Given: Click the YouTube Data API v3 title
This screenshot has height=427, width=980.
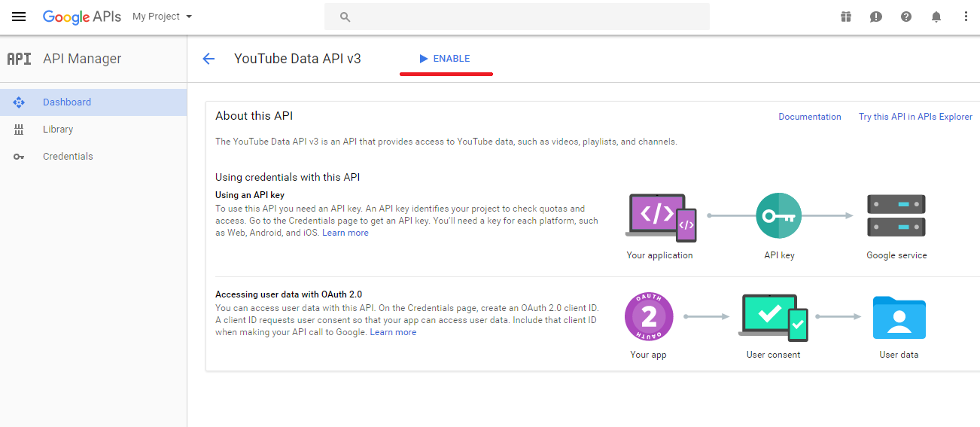Looking at the screenshot, I should 297,59.
